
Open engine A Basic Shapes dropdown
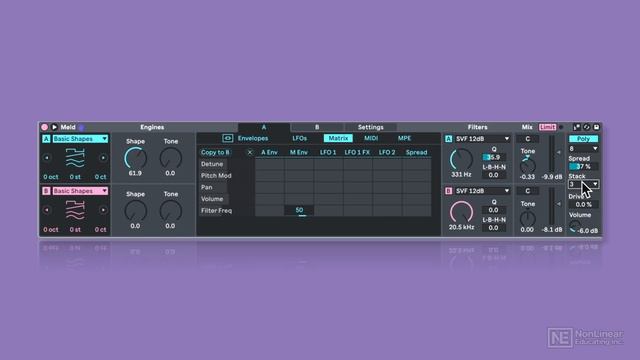(80, 139)
